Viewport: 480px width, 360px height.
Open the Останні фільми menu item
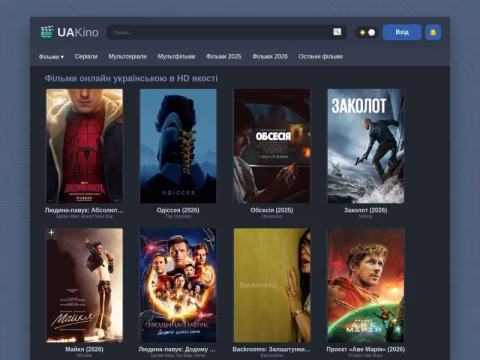[x=321, y=57]
